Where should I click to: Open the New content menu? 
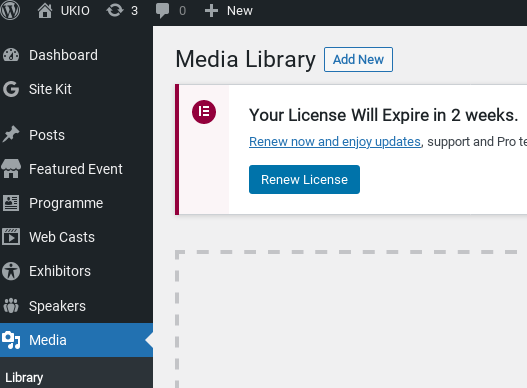[240, 11]
